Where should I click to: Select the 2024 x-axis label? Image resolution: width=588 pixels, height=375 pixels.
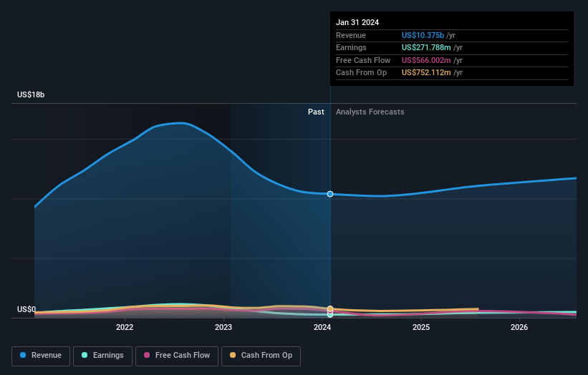(x=322, y=327)
